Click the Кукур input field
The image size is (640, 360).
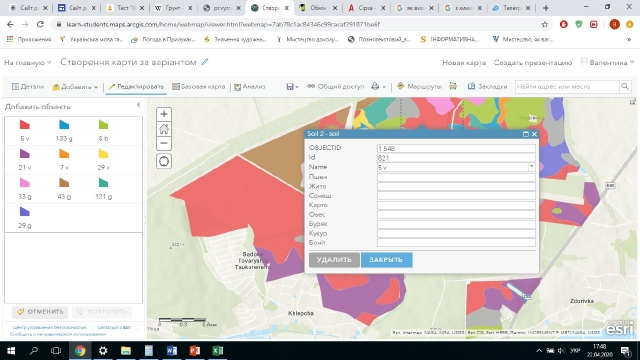coord(456,233)
